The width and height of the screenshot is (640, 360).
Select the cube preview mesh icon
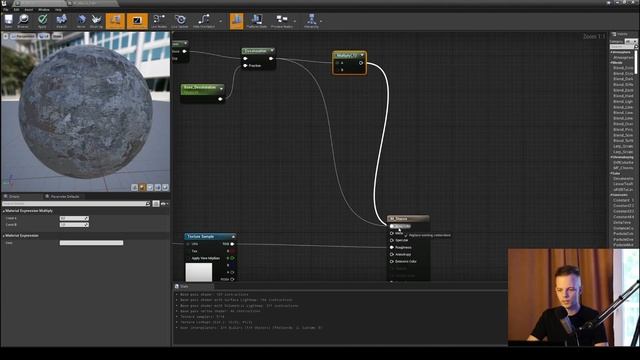point(158,187)
